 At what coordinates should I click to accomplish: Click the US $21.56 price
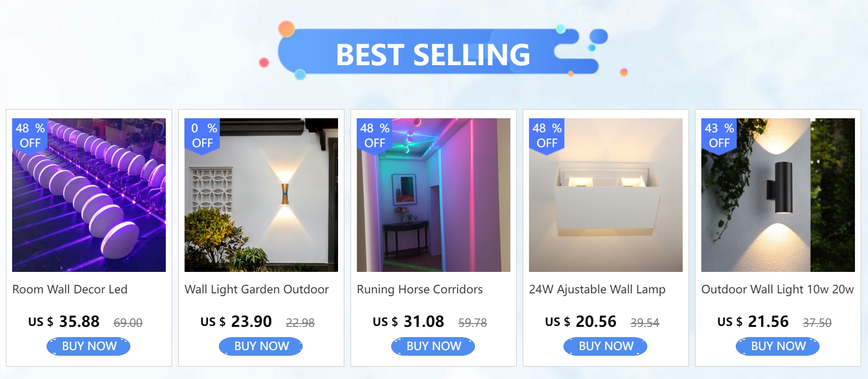(753, 322)
